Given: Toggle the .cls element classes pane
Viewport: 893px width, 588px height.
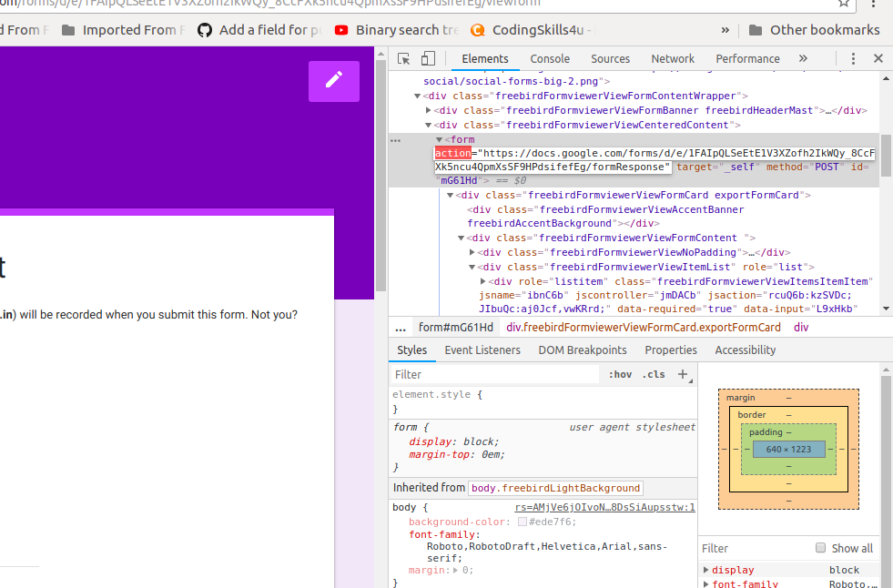Looking at the screenshot, I should coord(654,374).
